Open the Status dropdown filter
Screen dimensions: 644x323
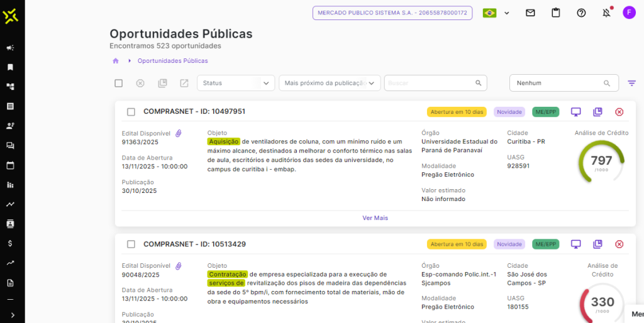tap(236, 83)
